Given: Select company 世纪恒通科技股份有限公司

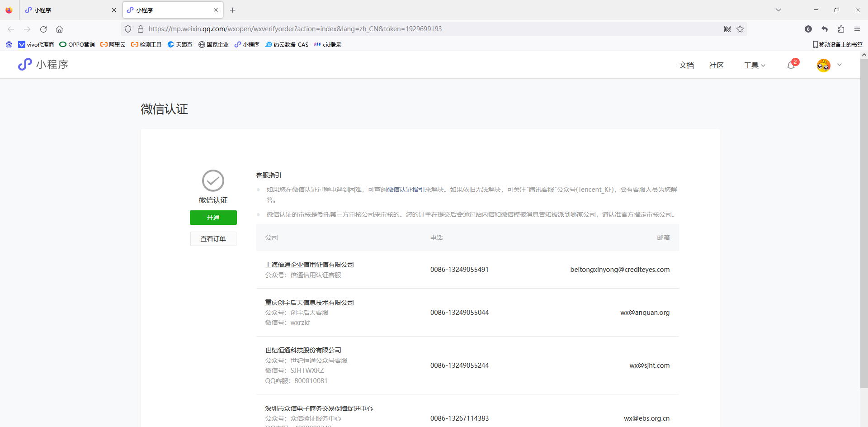Looking at the screenshot, I should click(x=303, y=350).
